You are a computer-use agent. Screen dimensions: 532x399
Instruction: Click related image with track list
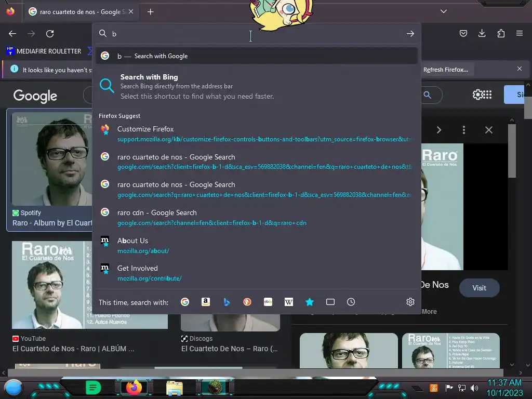pos(451,351)
